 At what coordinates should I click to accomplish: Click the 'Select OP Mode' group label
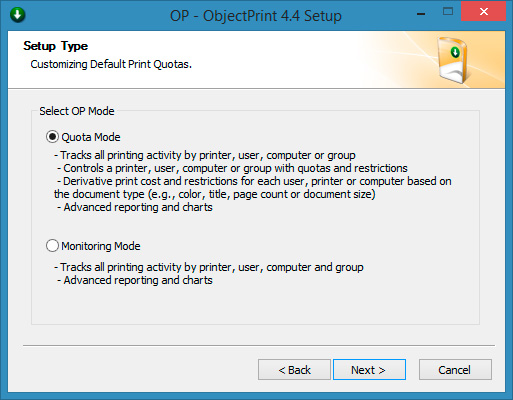(x=77, y=111)
